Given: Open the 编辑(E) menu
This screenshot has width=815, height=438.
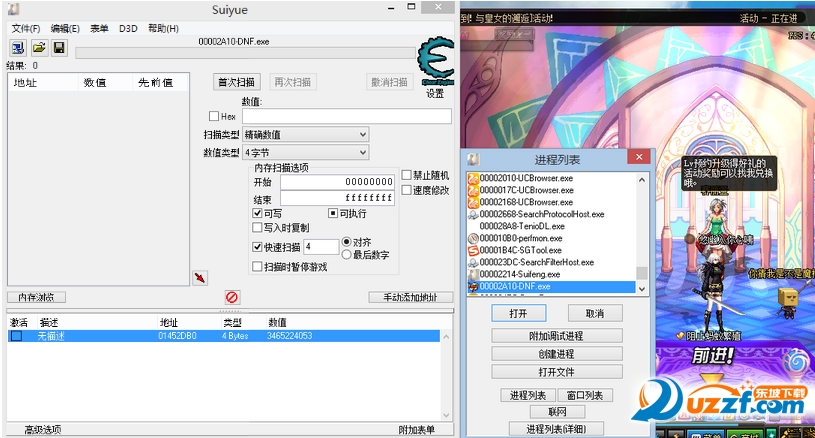Looking at the screenshot, I should coord(65,29).
